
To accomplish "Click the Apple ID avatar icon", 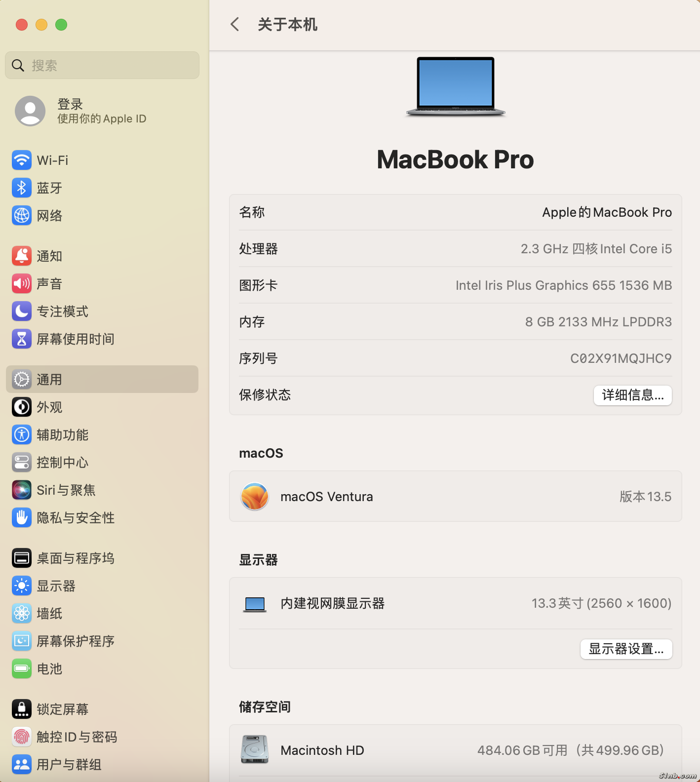I will (x=30, y=111).
